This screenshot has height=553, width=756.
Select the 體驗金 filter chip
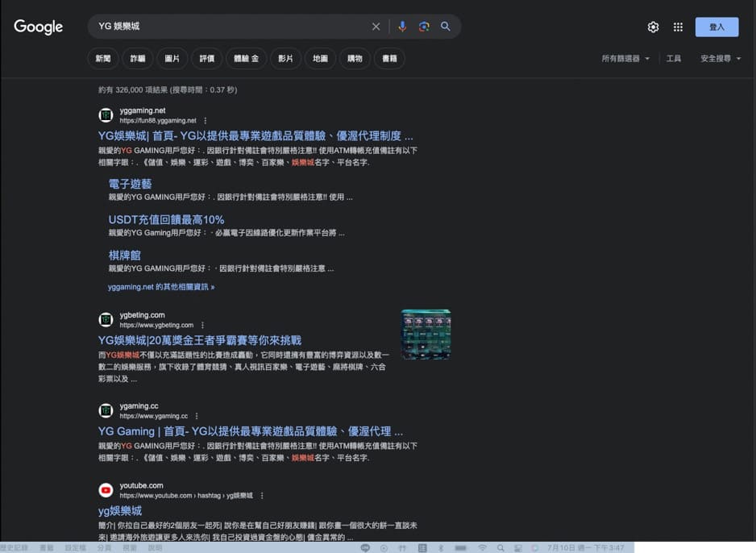(247, 58)
